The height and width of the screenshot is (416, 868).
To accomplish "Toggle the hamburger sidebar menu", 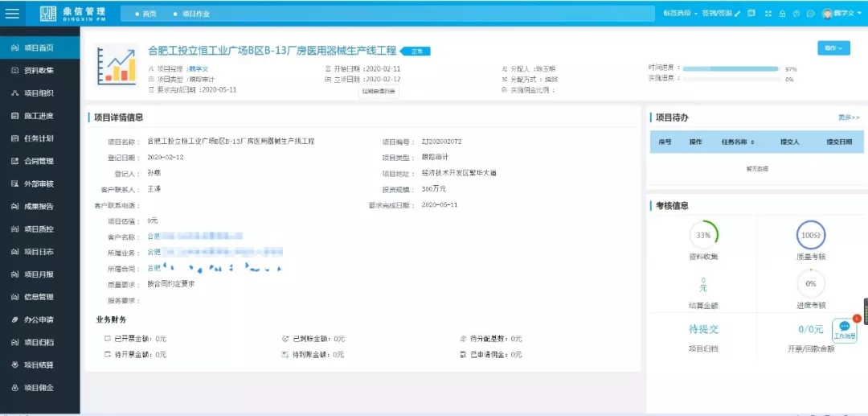I will [12, 14].
